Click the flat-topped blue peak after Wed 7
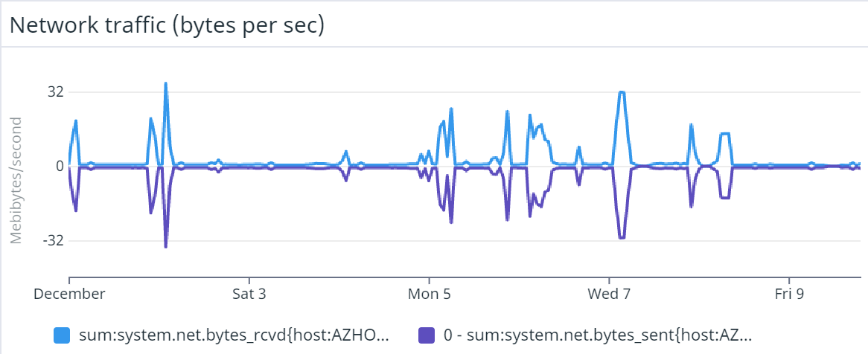This screenshot has height=354, width=868. coord(622,92)
